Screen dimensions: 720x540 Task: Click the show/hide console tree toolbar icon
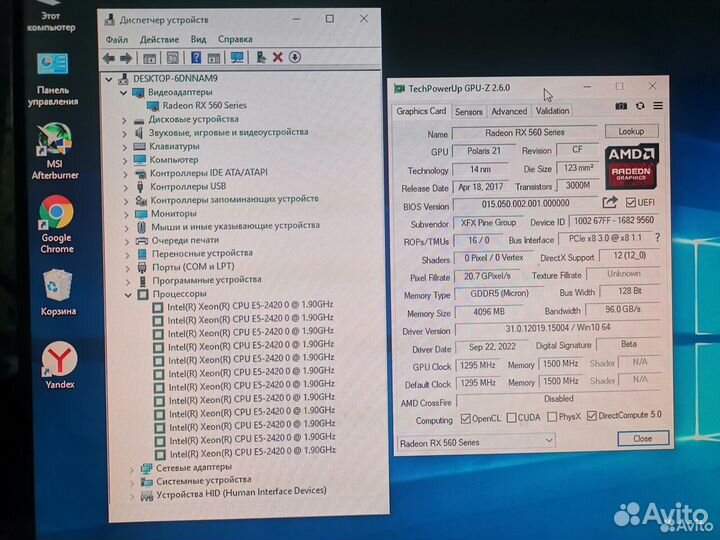tap(149, 58)
